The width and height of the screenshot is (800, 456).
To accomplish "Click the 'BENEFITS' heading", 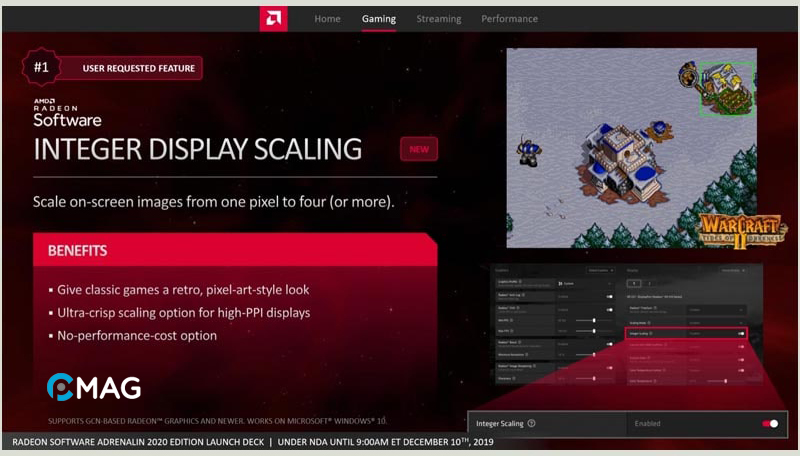I will pos(78,250).
